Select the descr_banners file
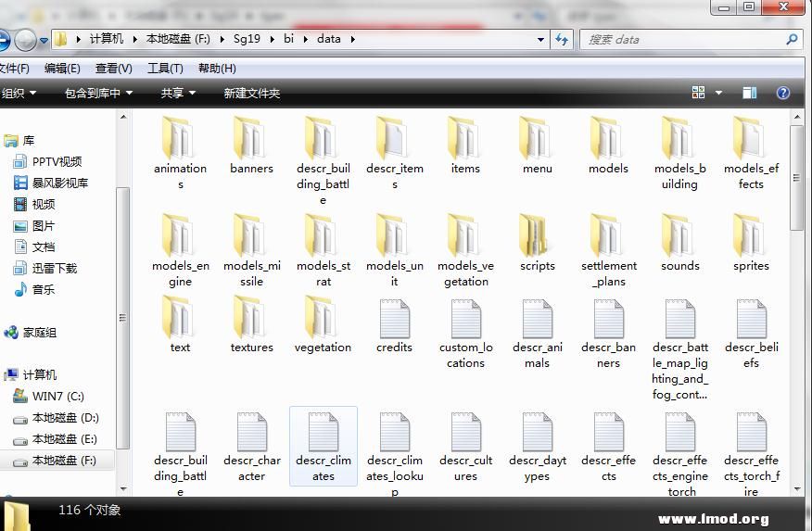The height and width of the screenshot is (531, 812). coord(608,334)
